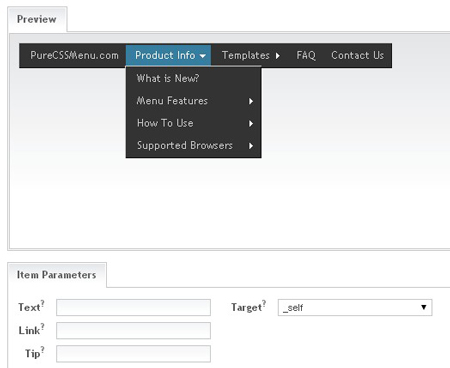Select the Contact Us menu item
450x368 pixels.
pos(357,55)
